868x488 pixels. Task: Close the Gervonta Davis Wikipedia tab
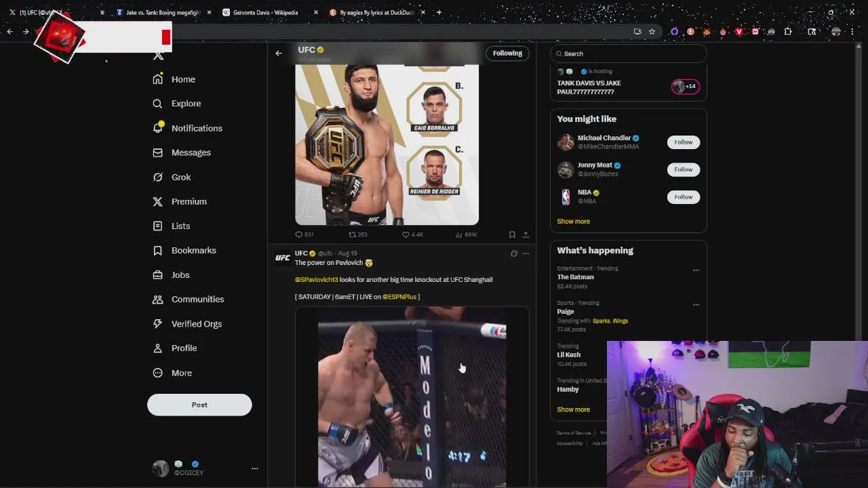point(316,12)
